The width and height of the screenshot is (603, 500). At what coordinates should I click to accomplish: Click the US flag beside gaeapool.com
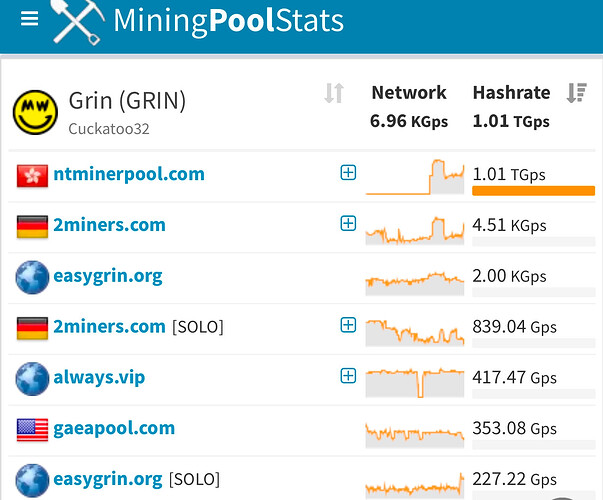tap(32, 430)
